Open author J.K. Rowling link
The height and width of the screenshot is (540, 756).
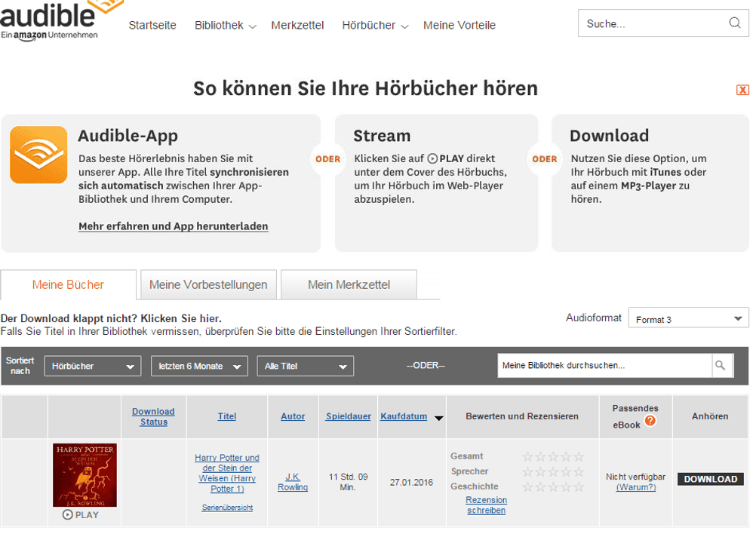293,482
